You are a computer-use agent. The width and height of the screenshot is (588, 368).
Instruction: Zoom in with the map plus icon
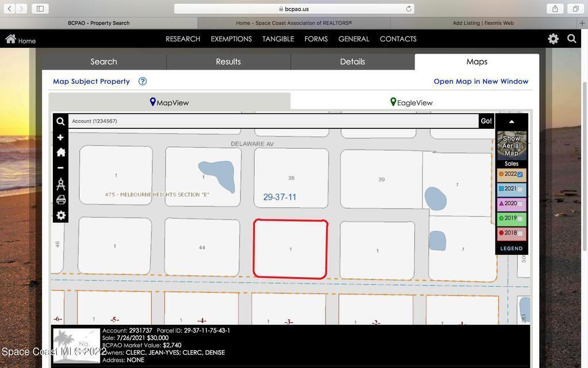[x=60, y=137]
